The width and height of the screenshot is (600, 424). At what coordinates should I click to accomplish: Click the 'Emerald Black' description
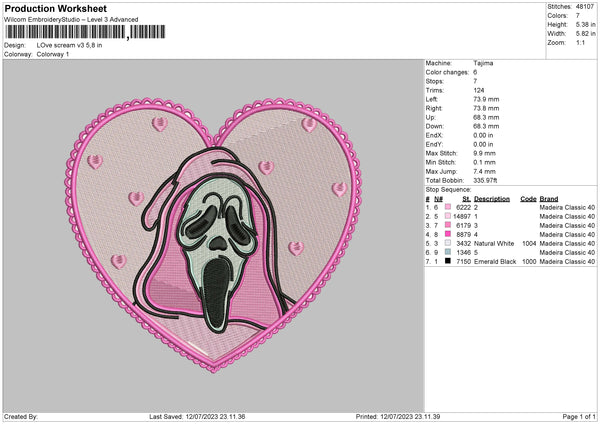495,261
